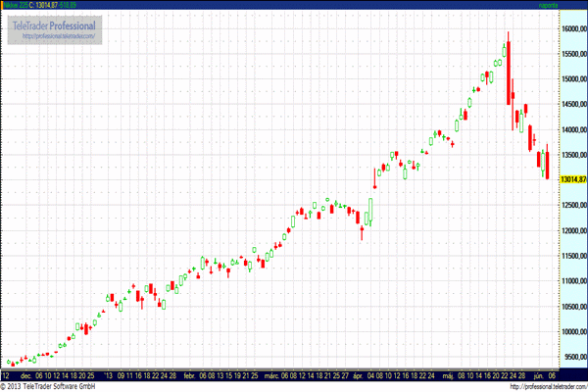Image resolution: width=588 pixels, height=392 pixels.
Task: Open the URL link beneath the TeleTrader logo
Action: (x=57, y=37)
